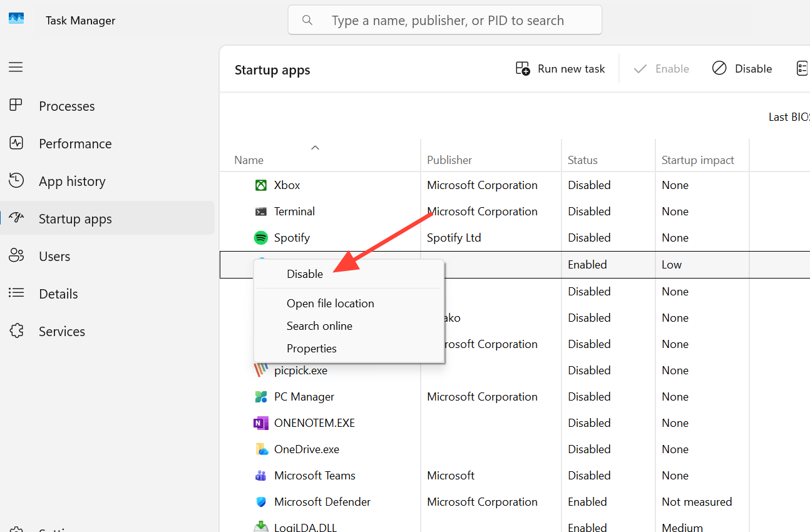Click the Disable toolbar button label

tap(753, 69)
